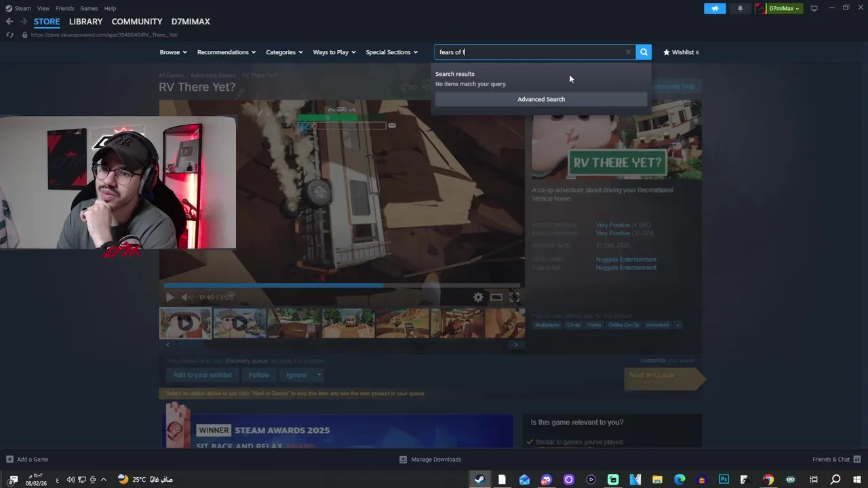
Task: Open Photoshop from the taskbar
Action: pos(724,479)
